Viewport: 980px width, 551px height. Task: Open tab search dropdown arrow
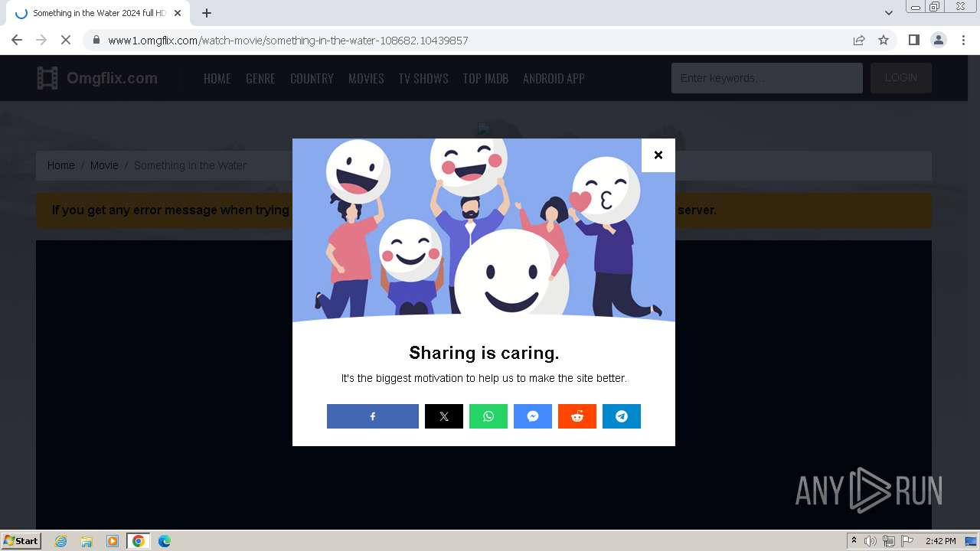pyautogui.click(x=889, y=13)
